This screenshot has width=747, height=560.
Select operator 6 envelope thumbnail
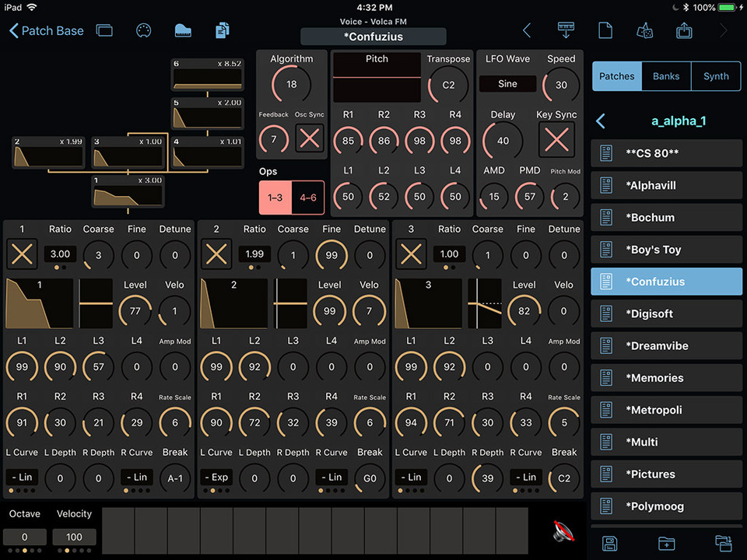click(207, 75)
